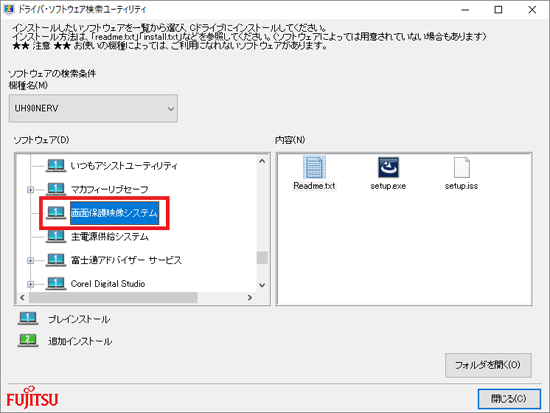Click the horizontal scrollbar thumb in software list
The image size is (550, 413).
tap(113, 298)
